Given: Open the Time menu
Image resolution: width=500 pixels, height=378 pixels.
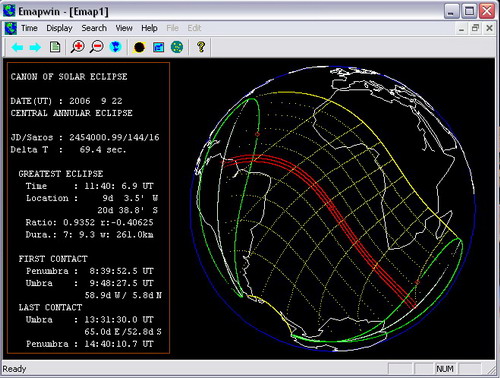Looking at the screenshot, I should click(29, 28).
